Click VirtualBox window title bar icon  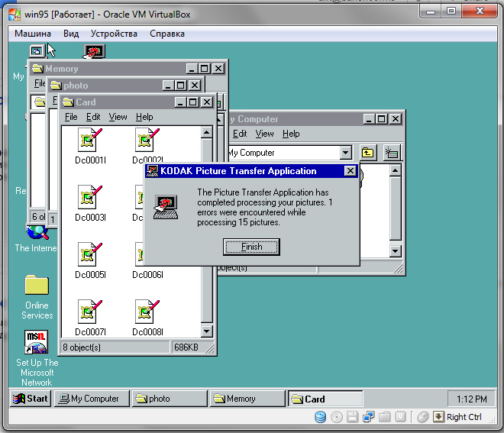point(15,15)
